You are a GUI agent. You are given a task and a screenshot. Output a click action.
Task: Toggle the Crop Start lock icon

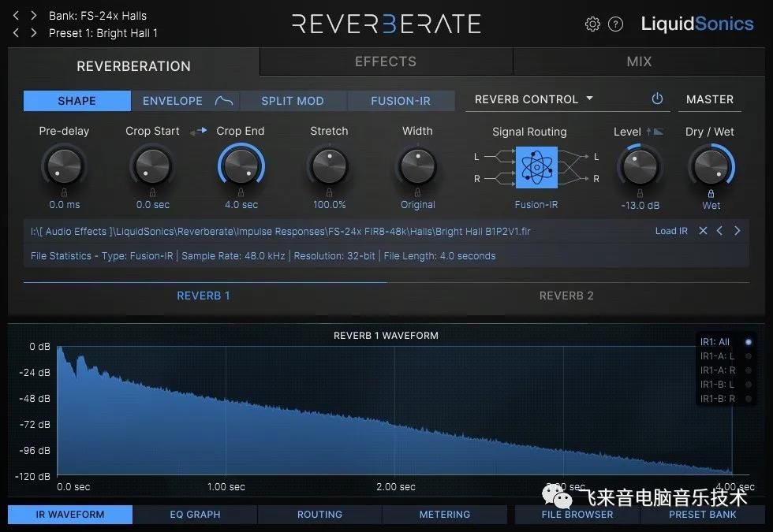[152, 192]
